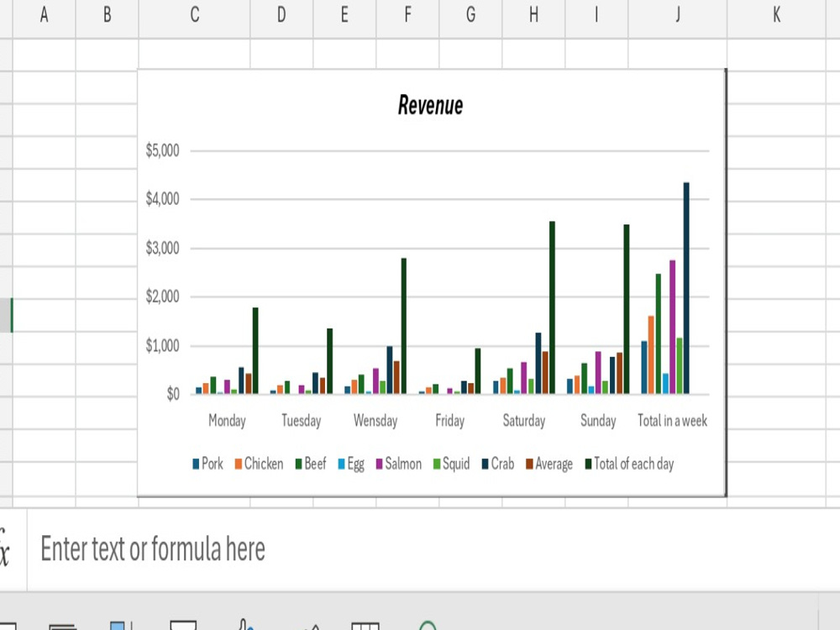Click the Tuesday axis label
The height and width of the screenshot is (630, 840).
tap(302, 421)
